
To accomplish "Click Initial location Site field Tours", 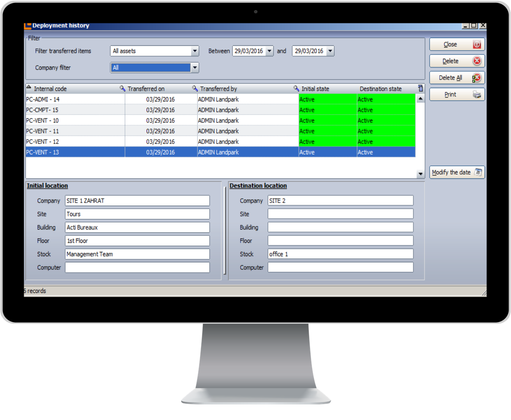I will 137,214.
